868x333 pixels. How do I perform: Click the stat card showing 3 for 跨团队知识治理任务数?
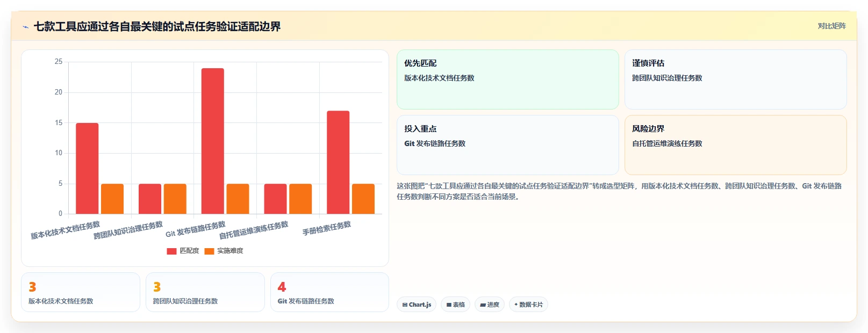(x=205, y=292)
